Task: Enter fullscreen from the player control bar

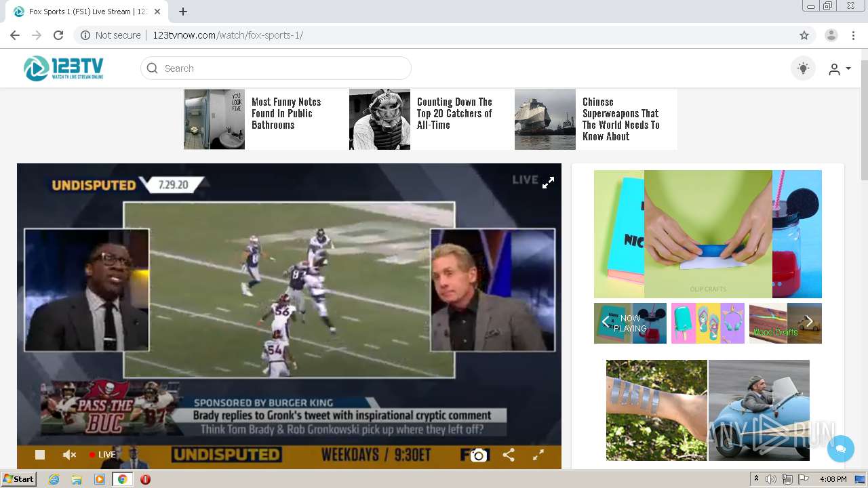Action: (x=538, y=455)
